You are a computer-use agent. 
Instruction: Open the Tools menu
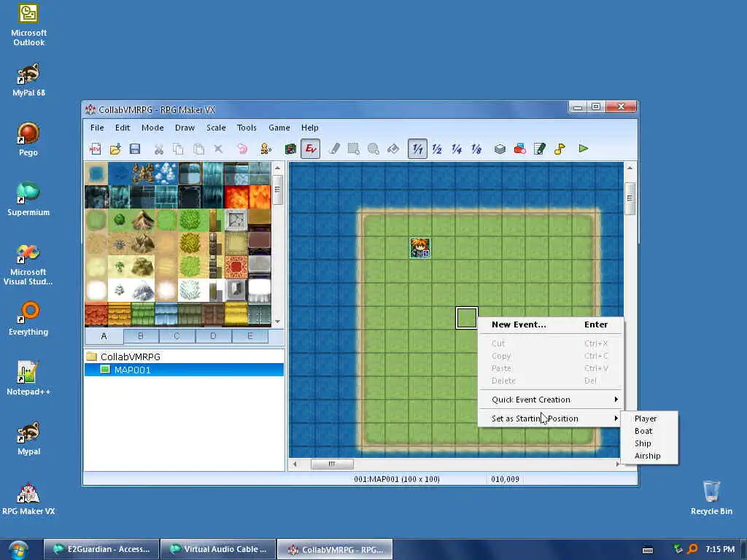click(x=247, y=128)
